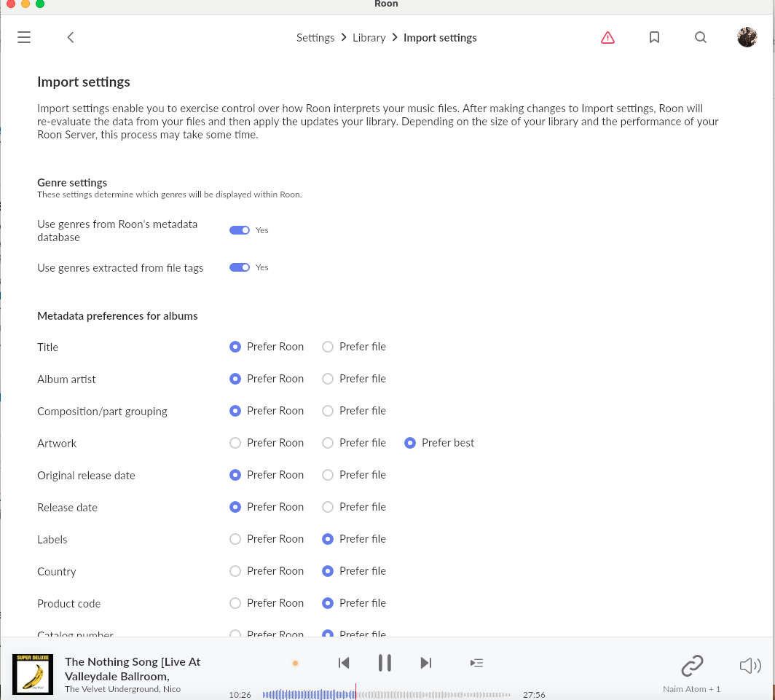
Task: Open the banana album cover thumbnail
Action: [33, 675]
